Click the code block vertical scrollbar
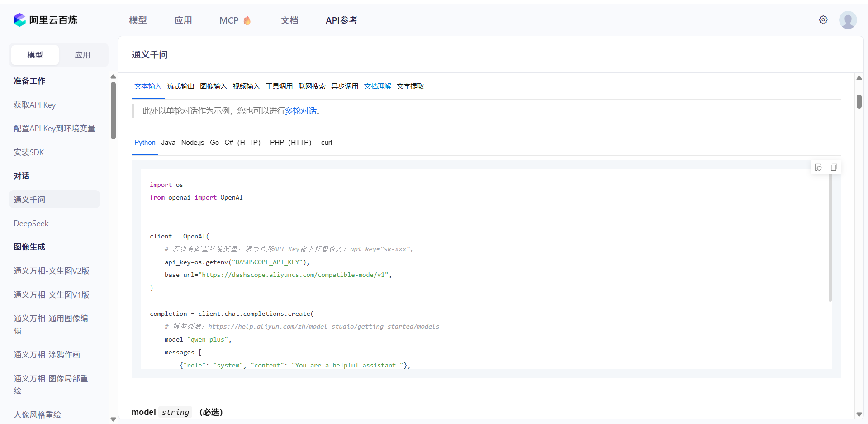The image size is (868, 424). (830, 237)
